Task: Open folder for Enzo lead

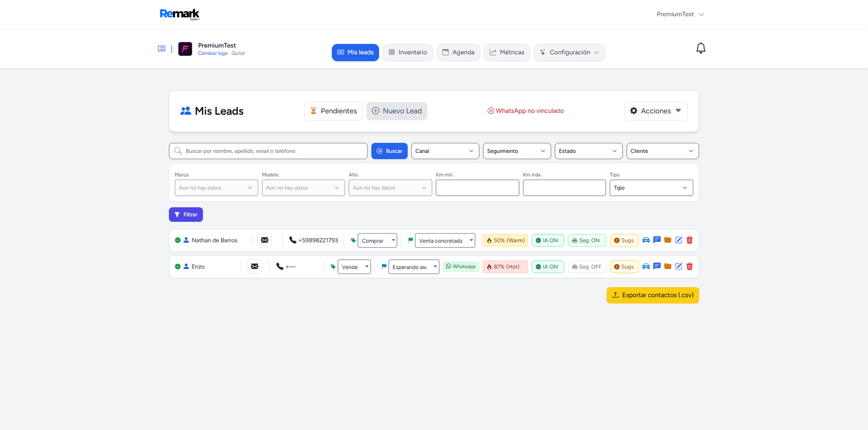Action: [x=668, y=266]
